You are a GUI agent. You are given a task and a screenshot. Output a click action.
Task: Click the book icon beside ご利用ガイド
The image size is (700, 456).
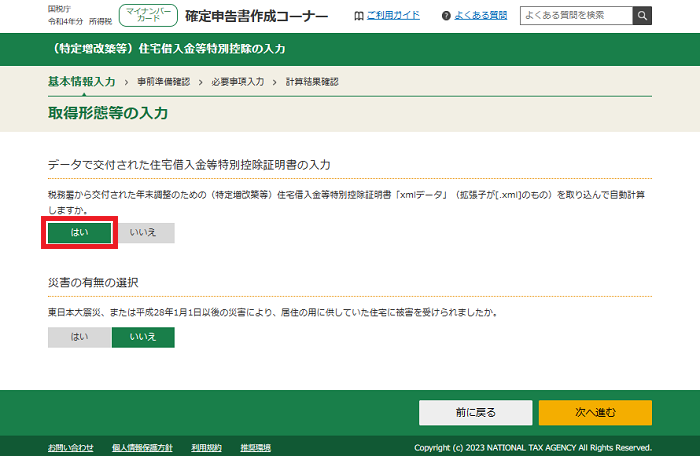pyautogui.click(x=360, y=16)
